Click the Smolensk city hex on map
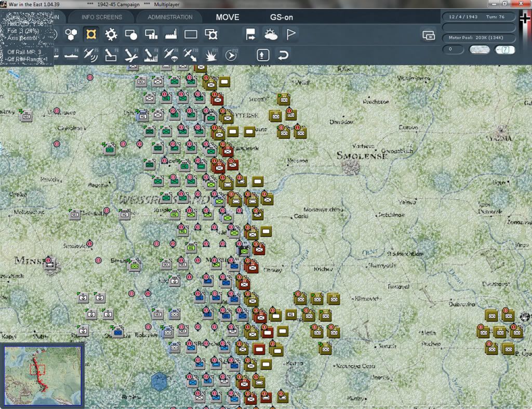Screen dimensions: 532x409 351,167
